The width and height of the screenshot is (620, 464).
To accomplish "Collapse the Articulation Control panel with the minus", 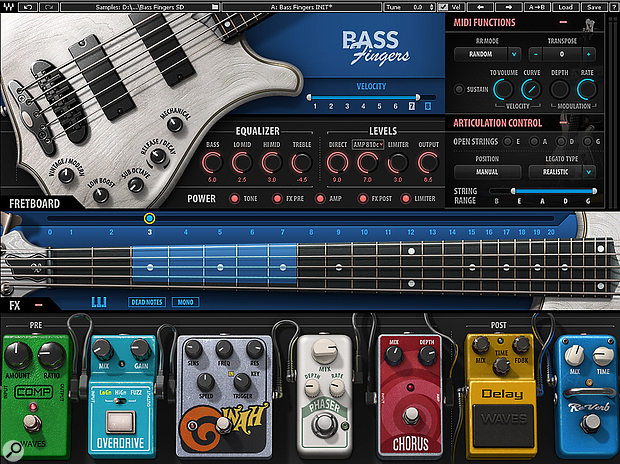I will pyautogui.click(x=563, y=123).
